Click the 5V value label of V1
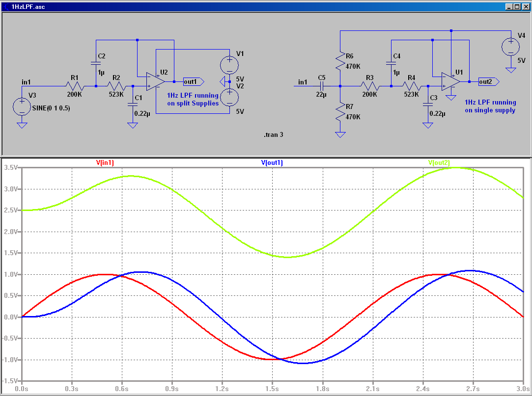This screenshot has height=396, width=532. (240, 79)
